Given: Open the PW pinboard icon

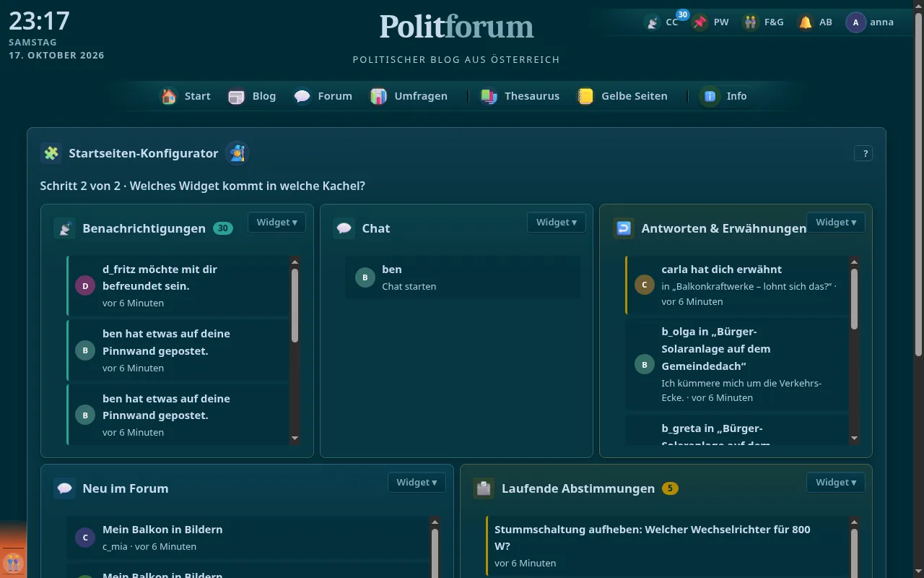Looking at the screenshot, I should coord(699,22).
